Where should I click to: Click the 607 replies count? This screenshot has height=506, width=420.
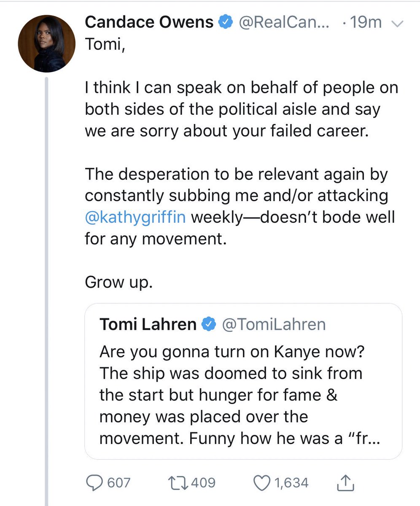[119, 482]
